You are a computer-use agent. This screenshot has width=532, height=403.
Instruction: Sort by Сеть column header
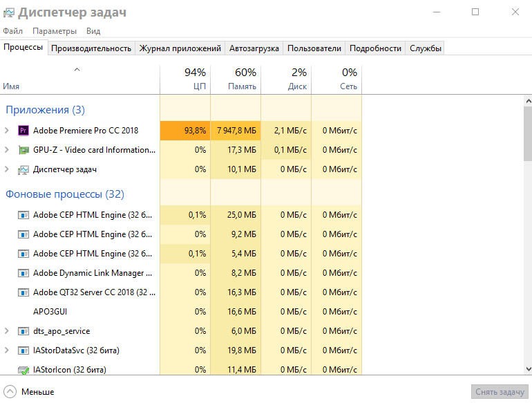[336, 79]
